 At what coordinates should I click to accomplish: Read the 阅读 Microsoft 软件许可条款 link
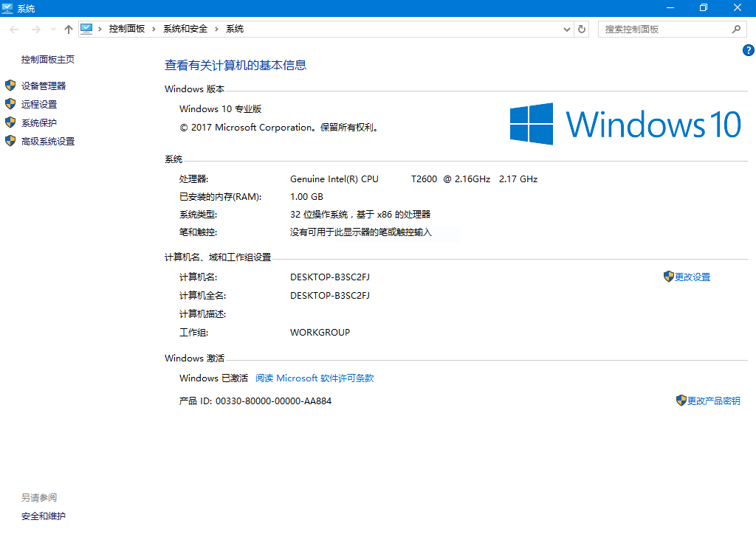click(315, 378)
